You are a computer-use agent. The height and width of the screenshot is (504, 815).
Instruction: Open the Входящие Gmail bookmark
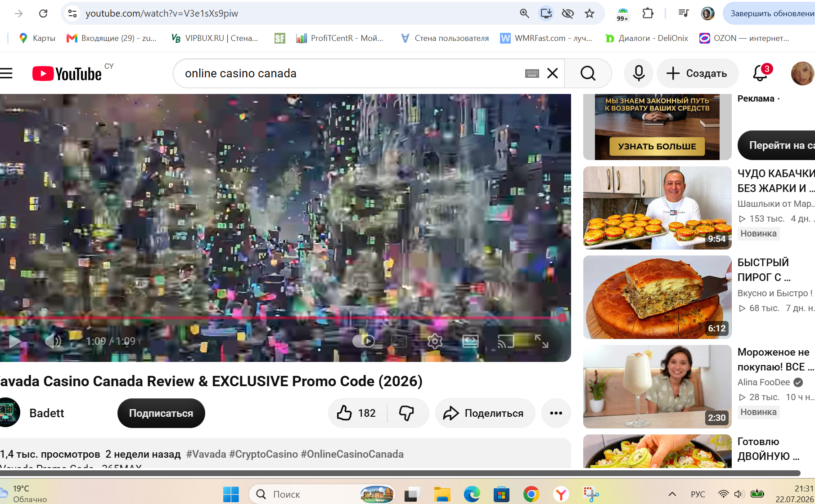[112, 38]
